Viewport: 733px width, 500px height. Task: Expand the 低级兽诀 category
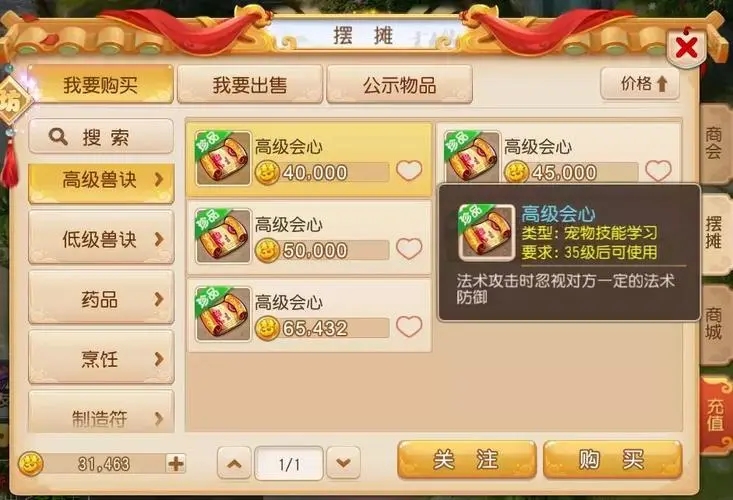pos(101,238)
